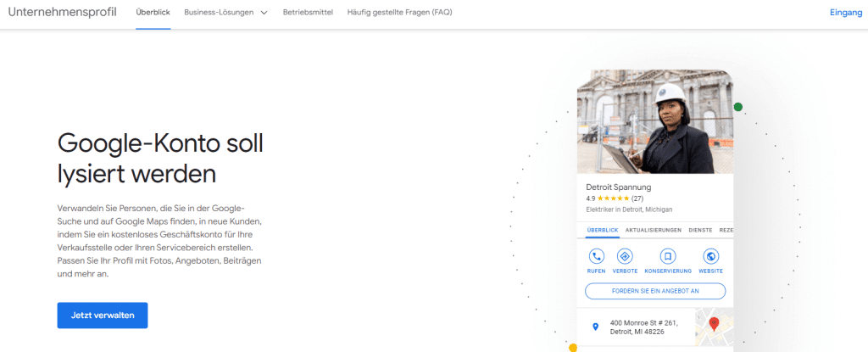Click the blue location pin icon by the address
Viewport: 868px width, 352px height.
coord(595,327)
